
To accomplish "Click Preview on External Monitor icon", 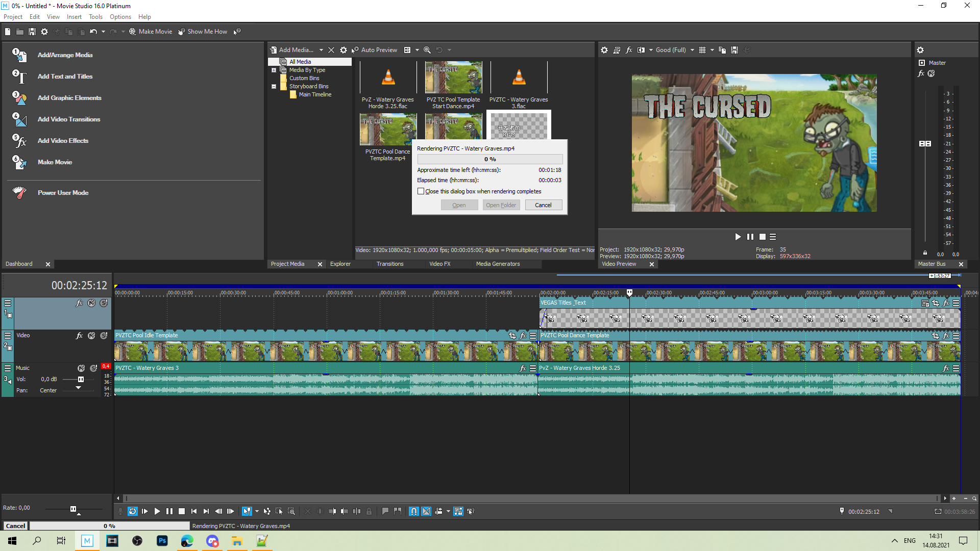I will (617, 50).
